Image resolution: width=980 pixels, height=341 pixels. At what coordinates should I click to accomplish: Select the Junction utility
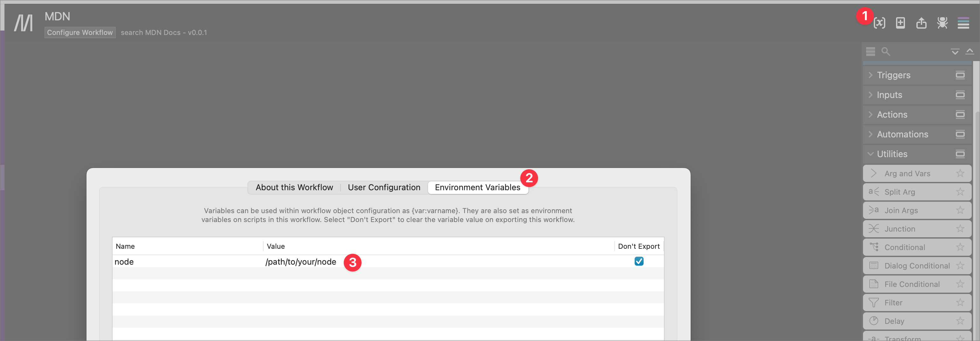(x=917, y=229)
